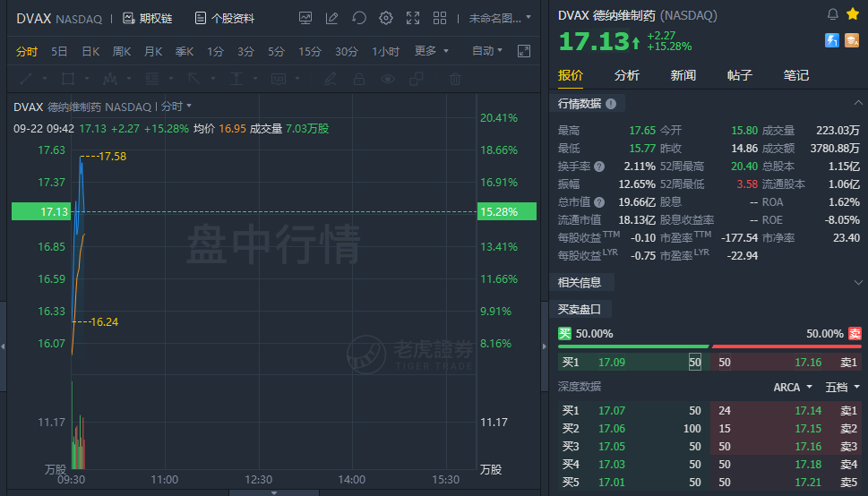The height and width of the screenshot is (496, 868).
Task: Click the alert bell icon for DVAX
Action: click(x=832, y=14)
